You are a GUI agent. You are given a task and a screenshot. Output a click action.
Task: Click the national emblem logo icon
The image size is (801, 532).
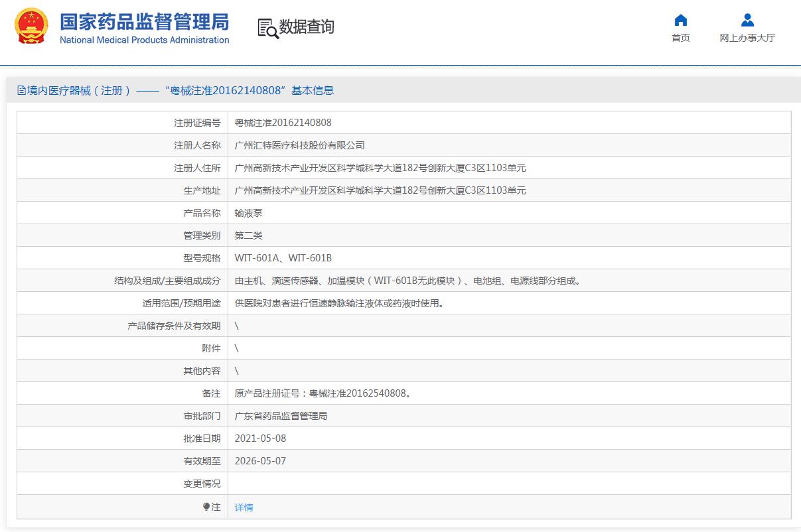(x=31, y=27)
